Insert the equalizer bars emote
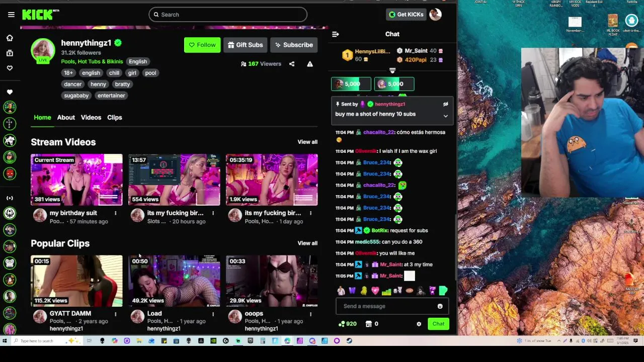The image size is (644, 362). (386, 291)
